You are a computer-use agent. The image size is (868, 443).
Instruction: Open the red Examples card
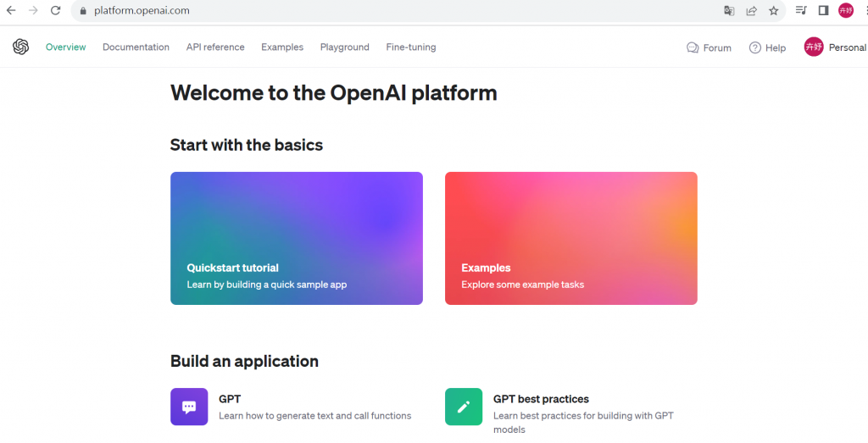571,238
